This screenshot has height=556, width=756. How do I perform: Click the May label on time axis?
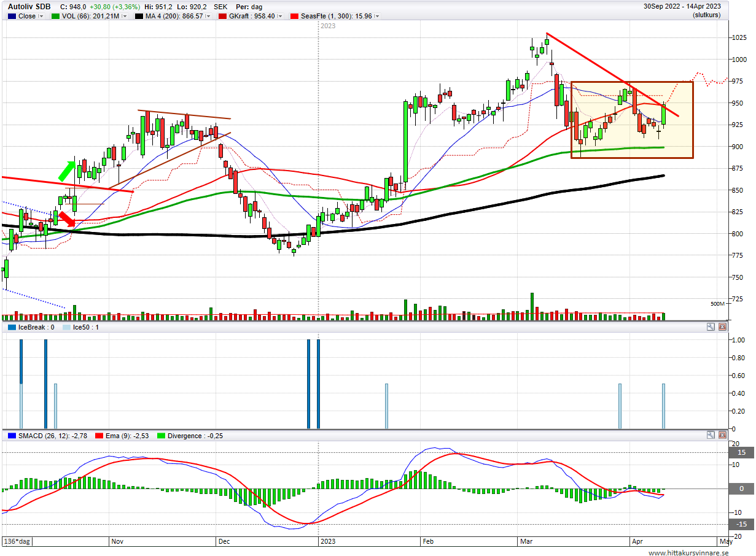725,542
